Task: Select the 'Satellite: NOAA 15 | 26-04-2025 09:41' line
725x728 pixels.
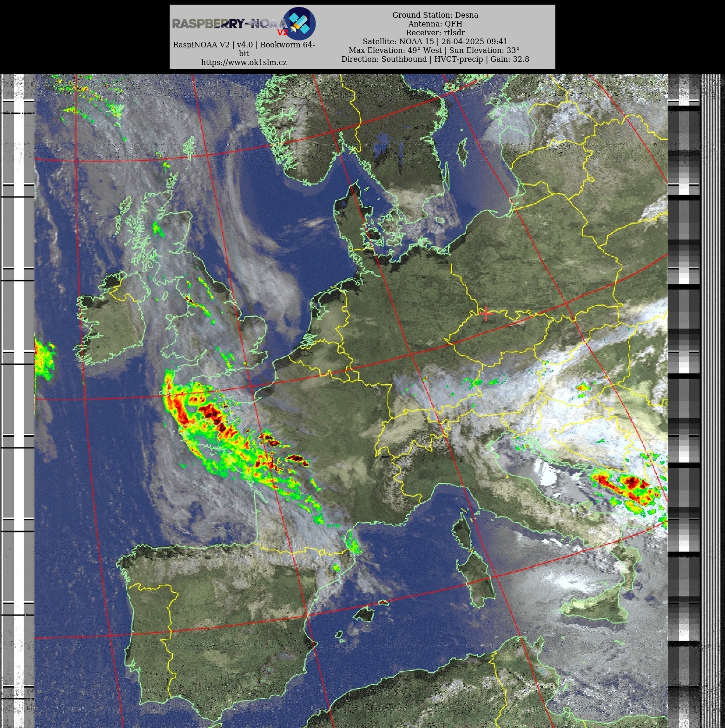Action: tap(435, 41)
